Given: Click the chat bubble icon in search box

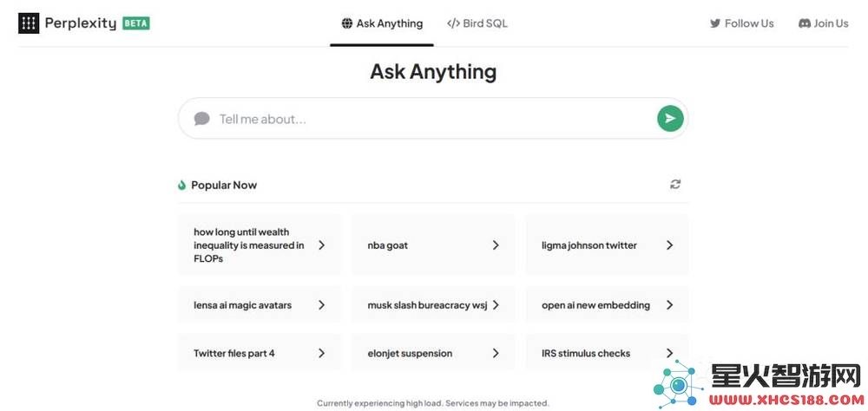Looking at the screenshot, I should [x=201, y=119].
